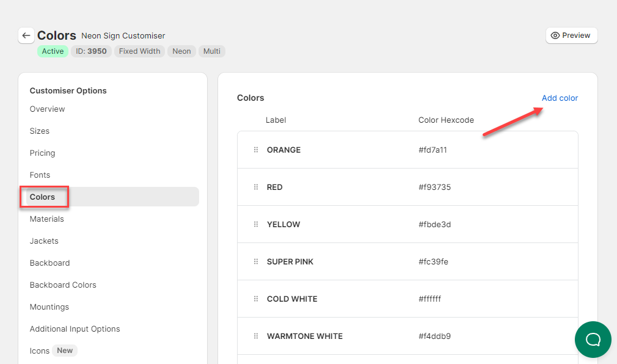
Task: Open Pricing customiser option
Action: click(42, 153)
